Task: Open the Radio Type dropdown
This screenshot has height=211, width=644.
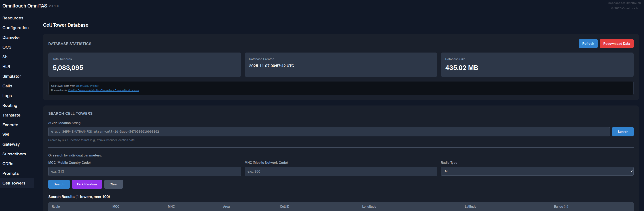Action: (537, 171)
